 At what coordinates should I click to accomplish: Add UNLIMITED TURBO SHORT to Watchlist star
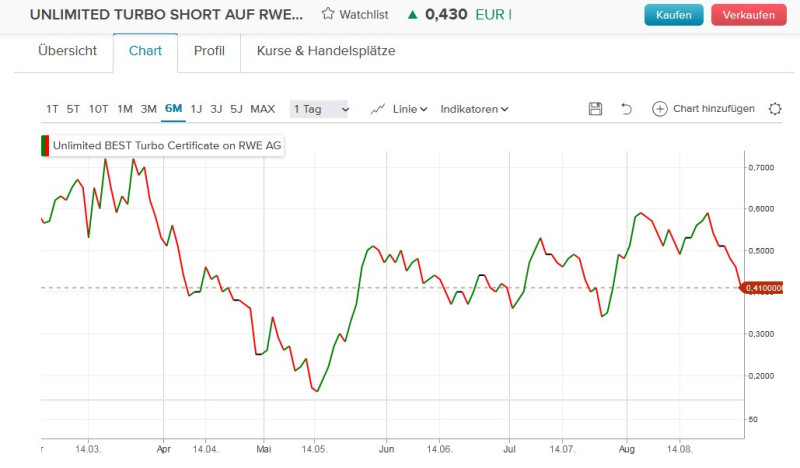pyautogui.click(x=328, y=15)
